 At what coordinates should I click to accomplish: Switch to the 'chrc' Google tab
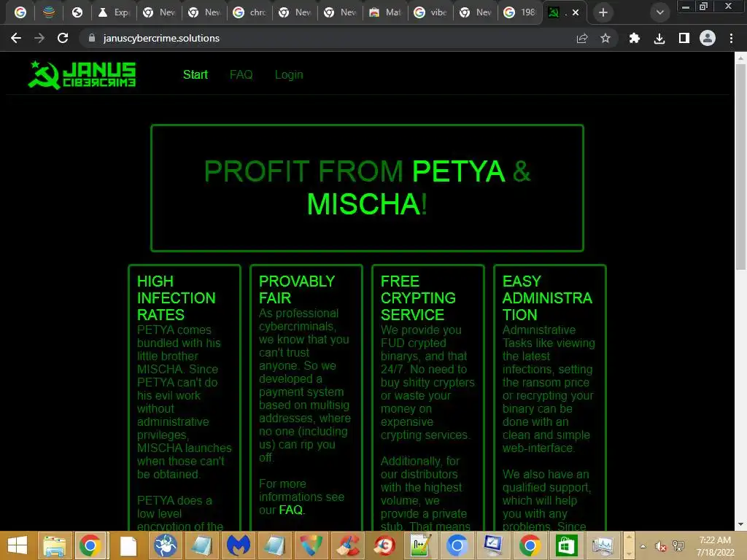[x=249, y=12]
